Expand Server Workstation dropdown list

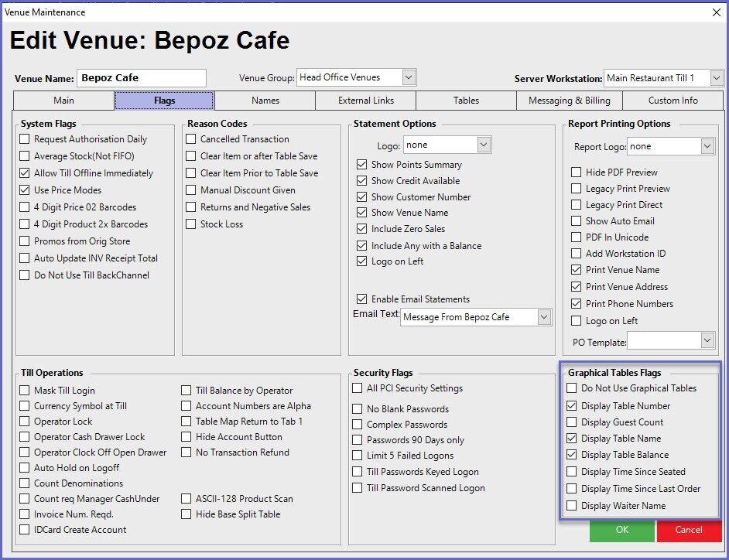[716, 78]
